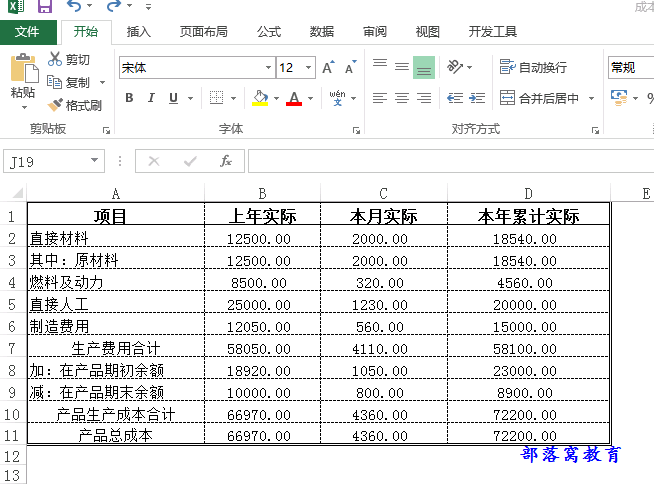
Task: Switch to the 审阅 Review tab
Action: 375,32
